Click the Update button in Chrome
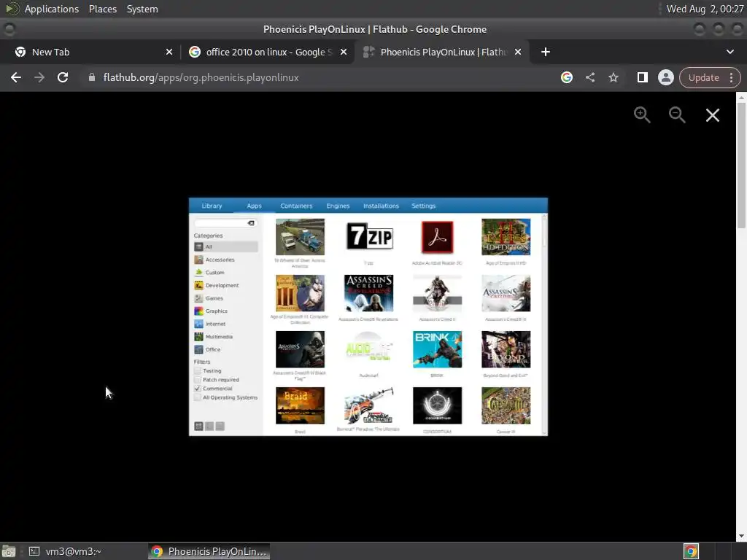Viewport: 747px width, 560px height. [703, 77]
